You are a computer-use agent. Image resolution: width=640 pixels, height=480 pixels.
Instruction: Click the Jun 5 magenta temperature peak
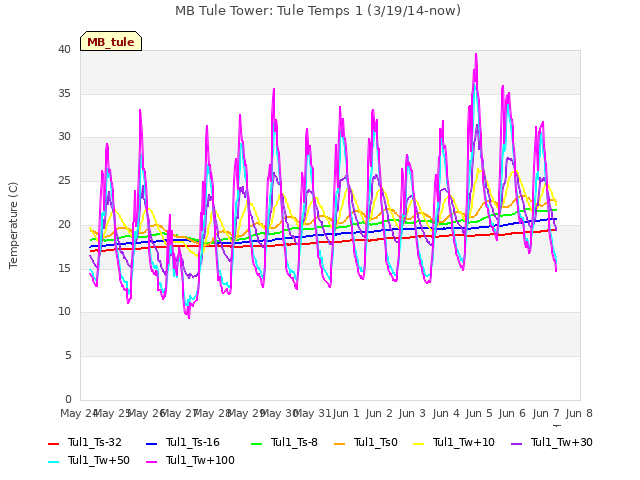(x=476, y=54)
